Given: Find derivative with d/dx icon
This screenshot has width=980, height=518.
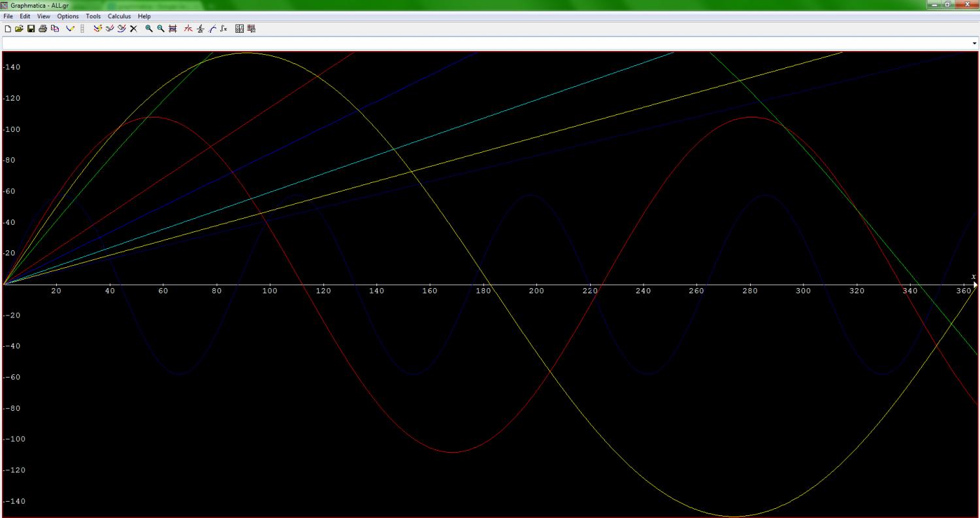Looking at the screenshot, I should 200,29.
